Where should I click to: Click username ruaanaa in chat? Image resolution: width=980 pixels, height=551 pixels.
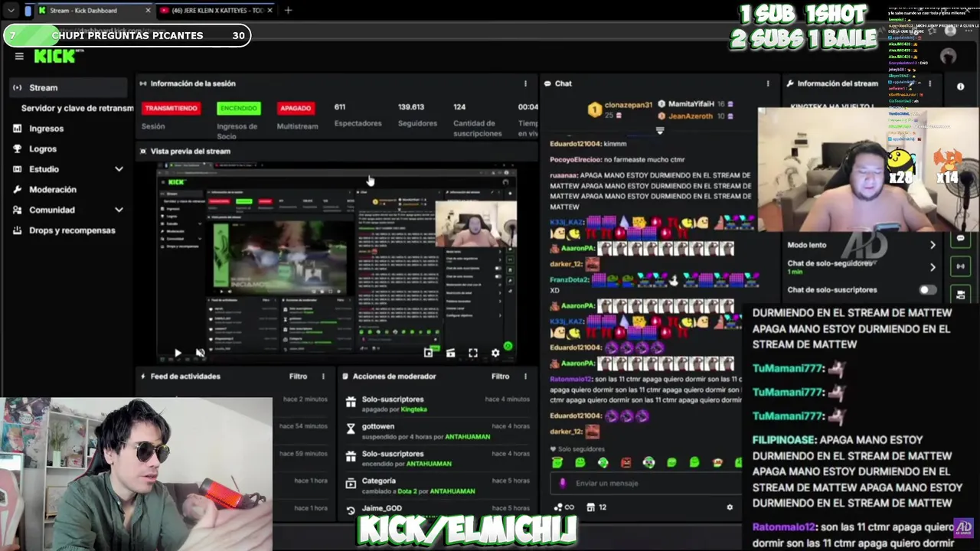563,175
